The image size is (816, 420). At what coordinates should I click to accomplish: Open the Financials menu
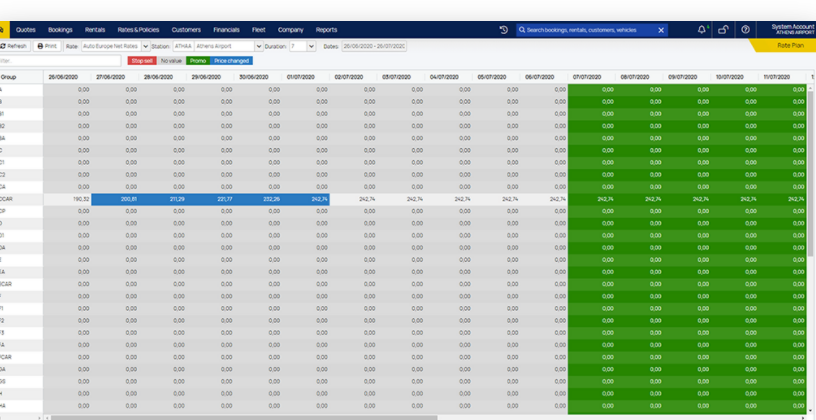[226, 30]
